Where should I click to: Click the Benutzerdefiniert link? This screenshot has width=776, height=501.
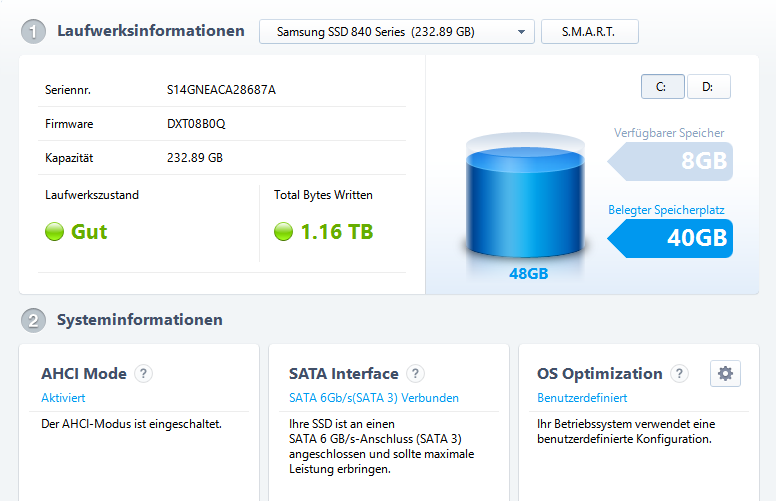582,398
